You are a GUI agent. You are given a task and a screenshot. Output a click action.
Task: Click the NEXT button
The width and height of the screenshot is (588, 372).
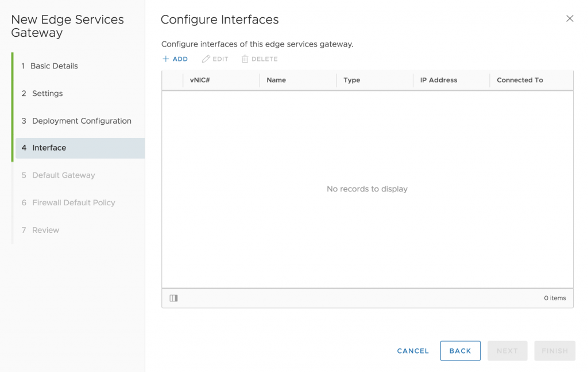click(x=508, y=351)
